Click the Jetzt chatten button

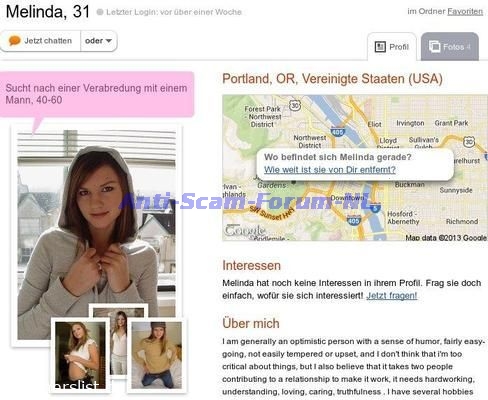tap(40, 41)
